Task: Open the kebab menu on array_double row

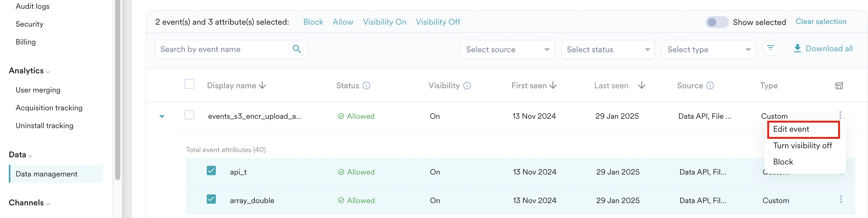Action: (x=841, y=199)
